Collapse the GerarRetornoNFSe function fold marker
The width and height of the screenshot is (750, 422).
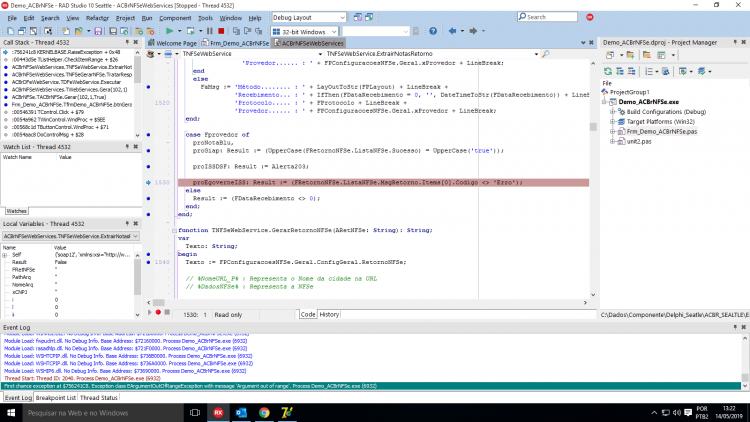tap(174, 230)
